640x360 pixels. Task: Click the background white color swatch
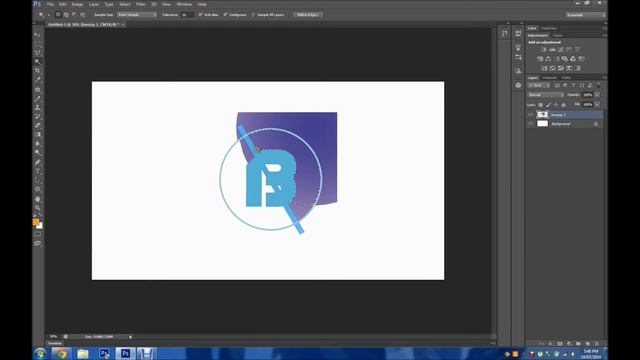(x=40, y=226)
